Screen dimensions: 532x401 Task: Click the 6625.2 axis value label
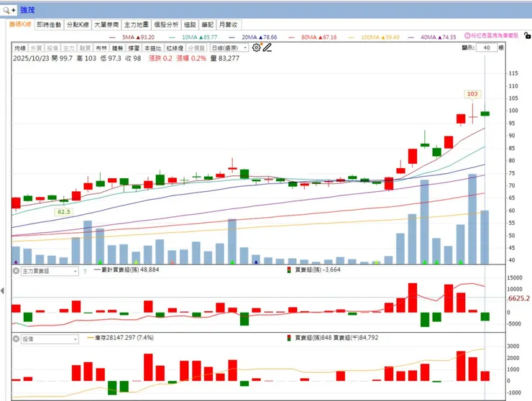pyautogui.click(x=519, y=298)
